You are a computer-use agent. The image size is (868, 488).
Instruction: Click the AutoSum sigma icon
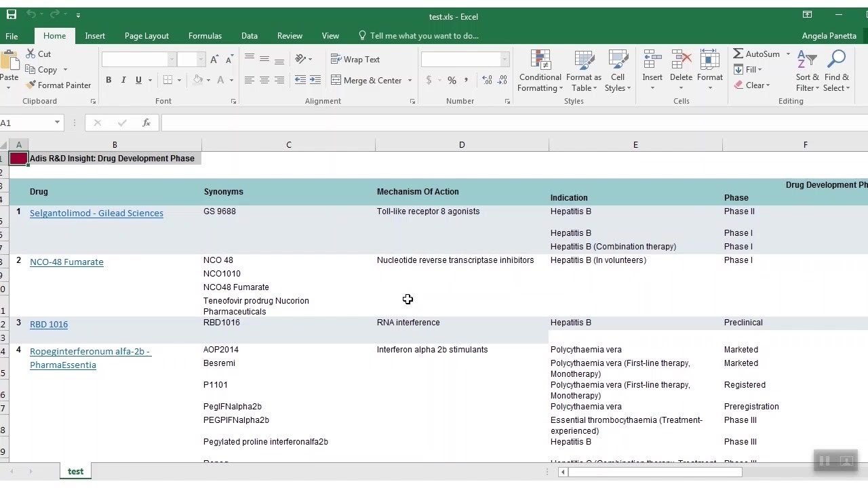click(x=738, y=54)
